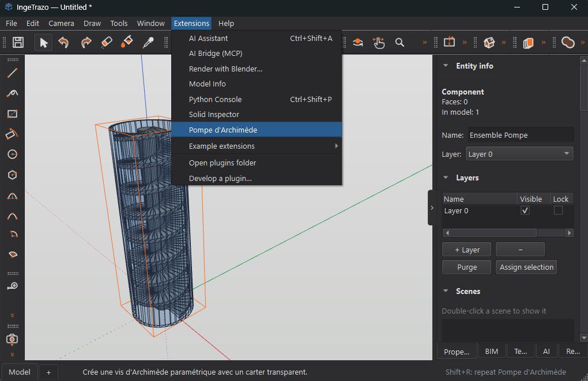Click the Assign selection button
The height and width of the screenshot is (381, 588).
click(526, 267)
